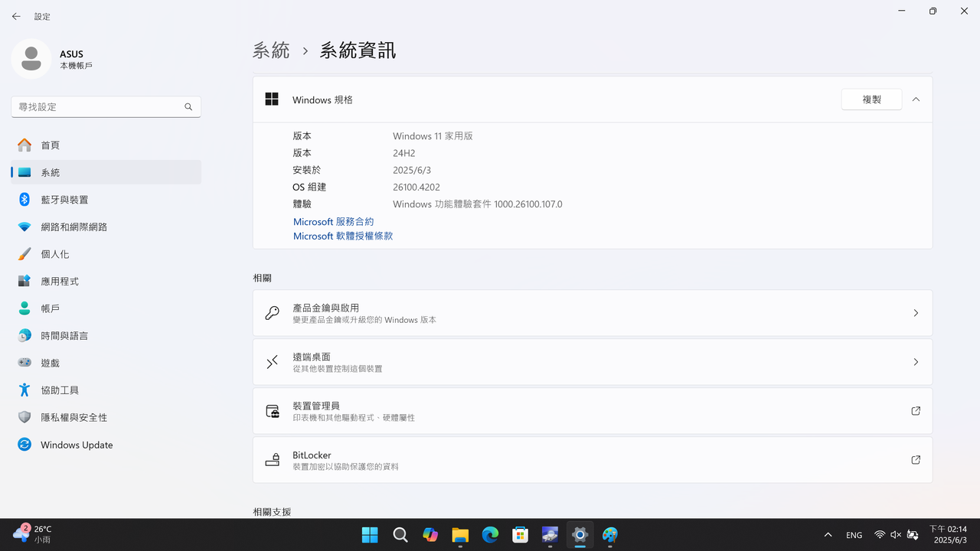The image size is (980, 551).
Task: Open Microsoft Edge from the taskbar
Action: click(x=490, y=535)
